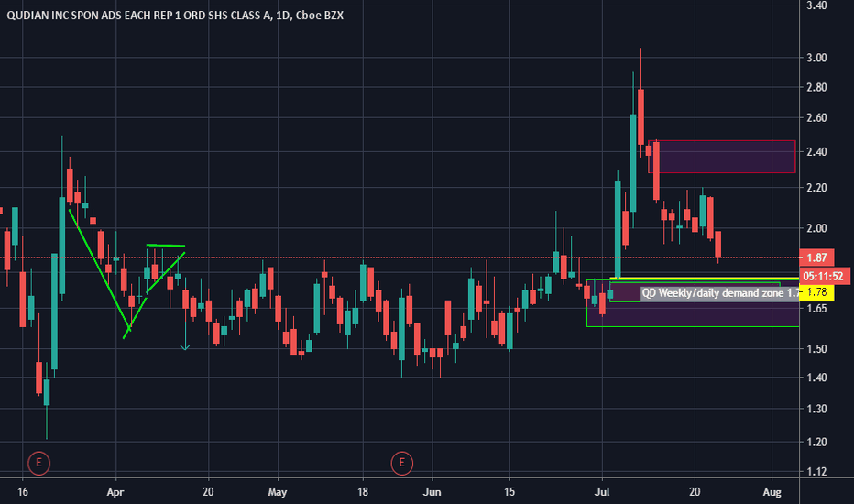Click the 'Aug' date axis label

point(772,492)
